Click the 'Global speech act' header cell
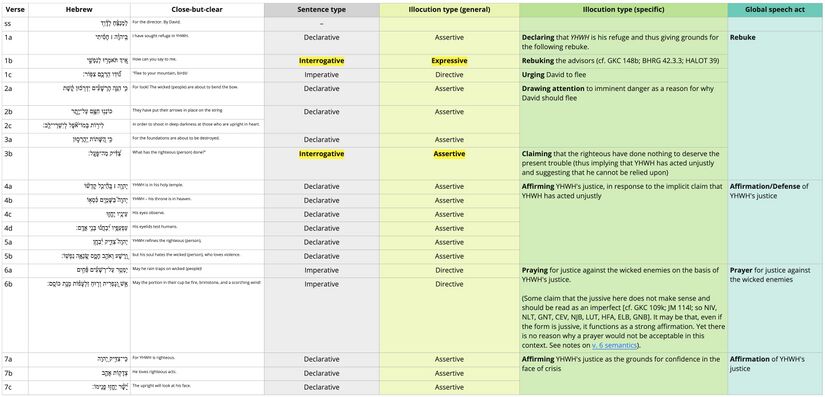825x397 pixels. 774,10
